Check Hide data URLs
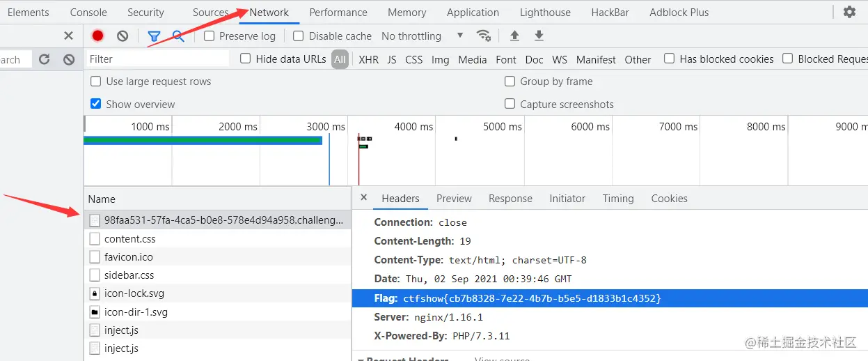 tap(245, 59)
